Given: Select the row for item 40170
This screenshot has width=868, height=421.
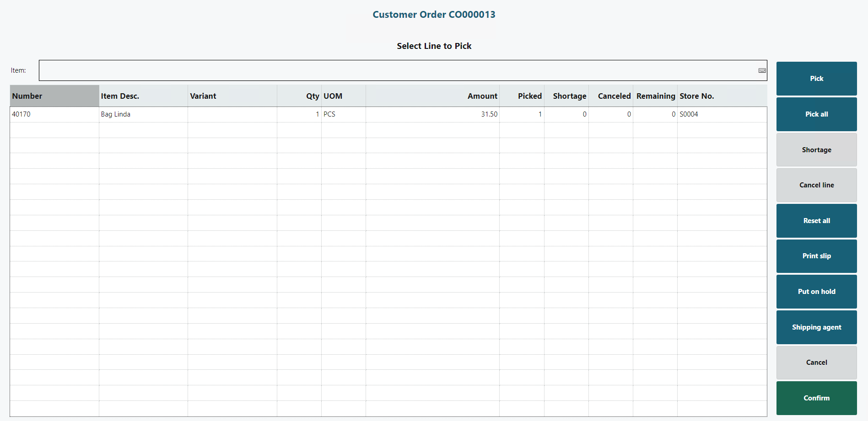Looking at the screenshot, I should pos(54,114).
